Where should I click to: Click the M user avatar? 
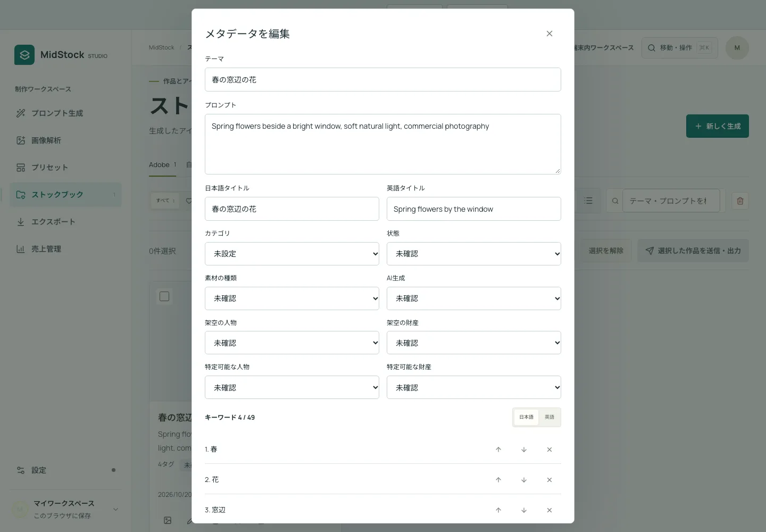pos(737,48)
